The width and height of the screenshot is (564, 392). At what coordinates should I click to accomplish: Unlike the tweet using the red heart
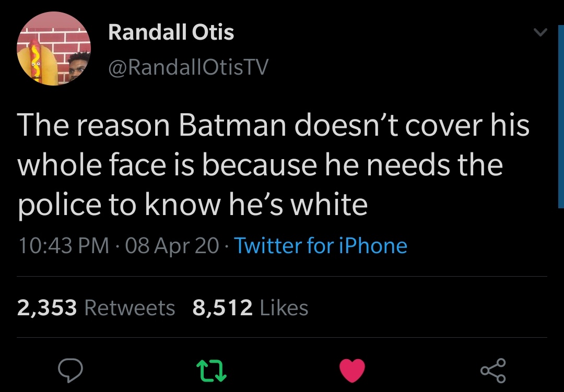click(x=352, y=371)
